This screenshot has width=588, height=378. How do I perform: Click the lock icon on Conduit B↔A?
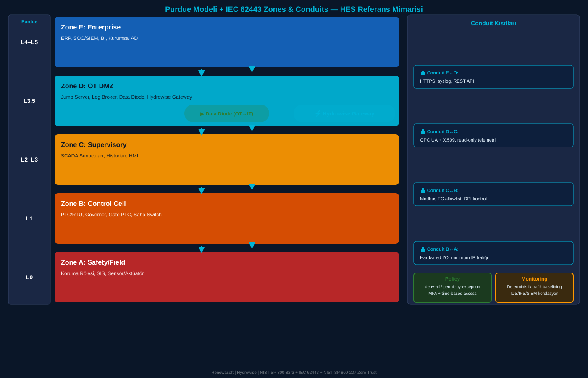(x=423, y=249)
